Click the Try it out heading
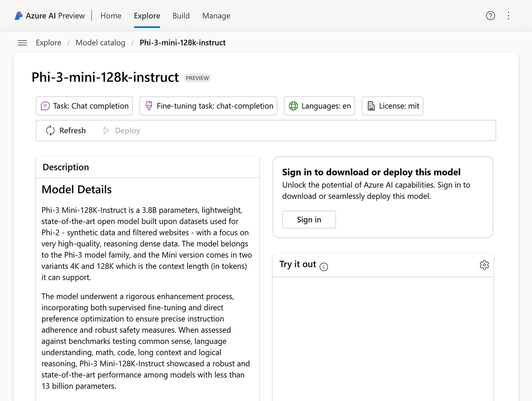 (298, 264)
